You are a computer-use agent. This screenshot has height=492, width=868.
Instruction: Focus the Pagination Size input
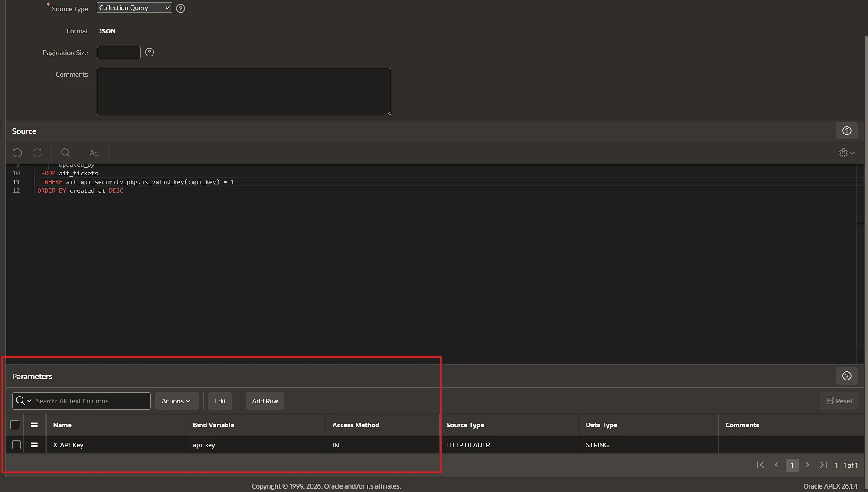pyautogui.click(x=118, y=52)
